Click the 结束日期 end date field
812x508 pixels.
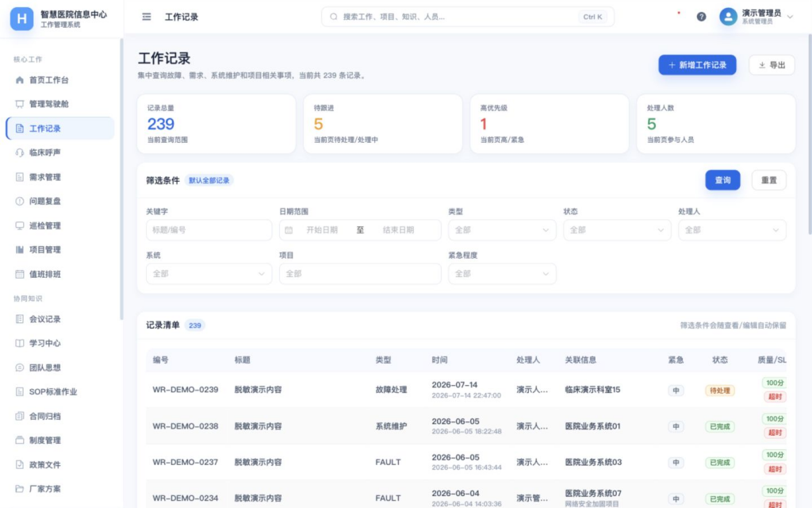(399, 230)
